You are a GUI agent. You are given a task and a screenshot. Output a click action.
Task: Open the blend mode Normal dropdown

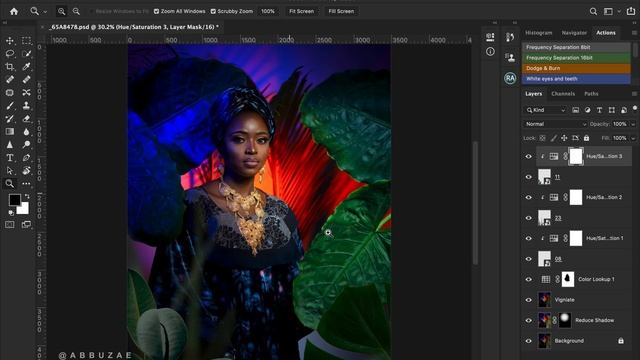(x=555, y=124)
